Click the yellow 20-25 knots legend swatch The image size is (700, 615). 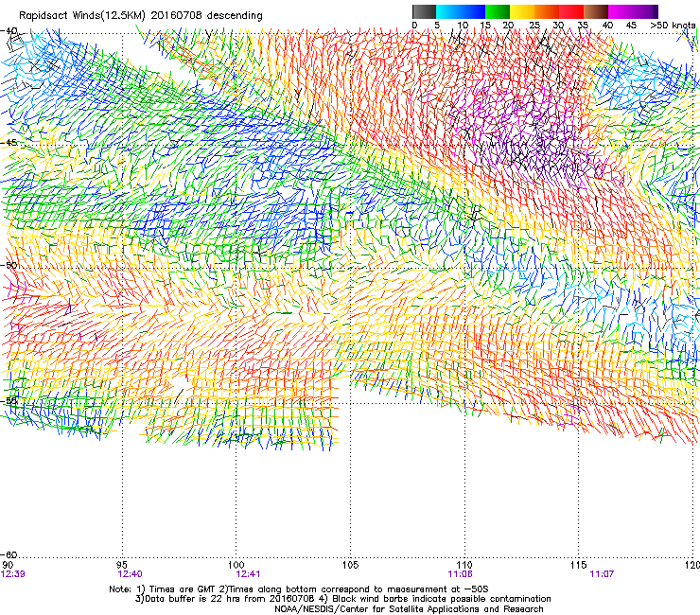(522, 11)
